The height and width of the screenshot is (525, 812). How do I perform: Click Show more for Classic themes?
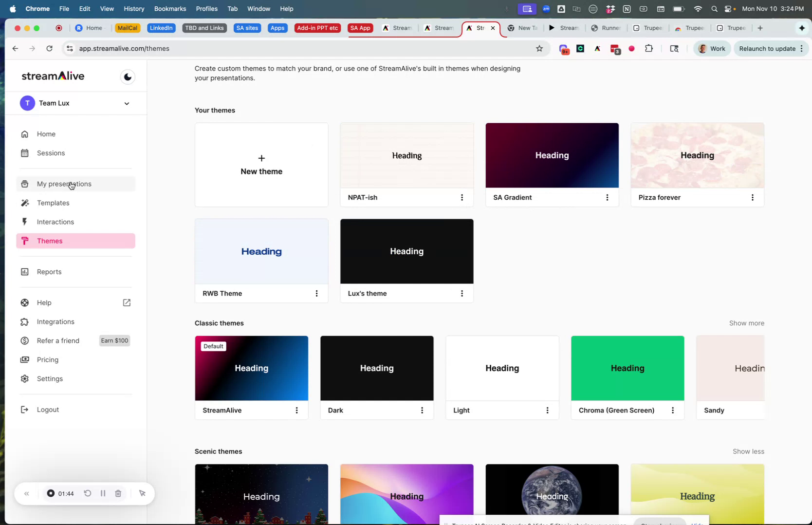pyautogui.click(x=746, y=323)
